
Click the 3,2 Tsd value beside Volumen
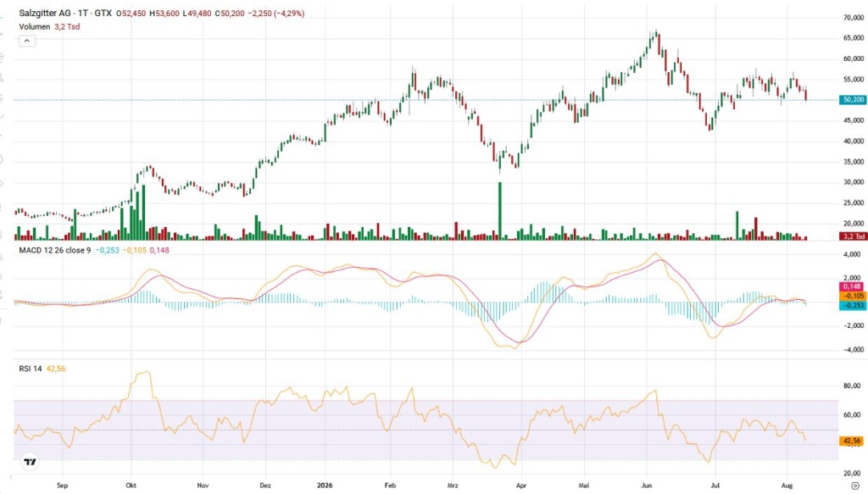pyautogui.click(x=67, y=26)
